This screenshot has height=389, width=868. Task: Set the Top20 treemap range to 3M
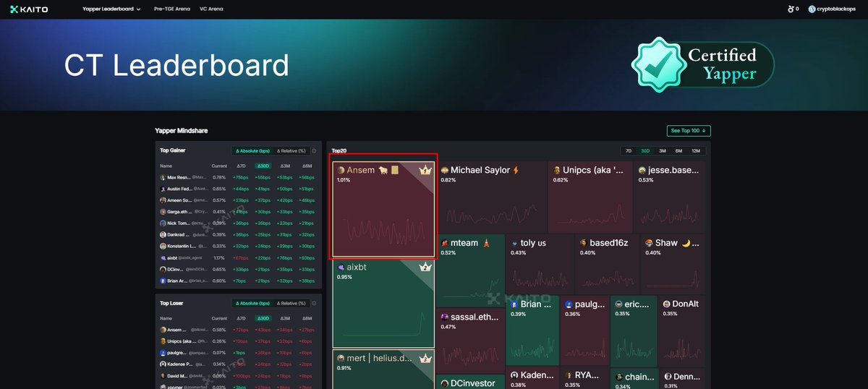click(x=663, y=150)
